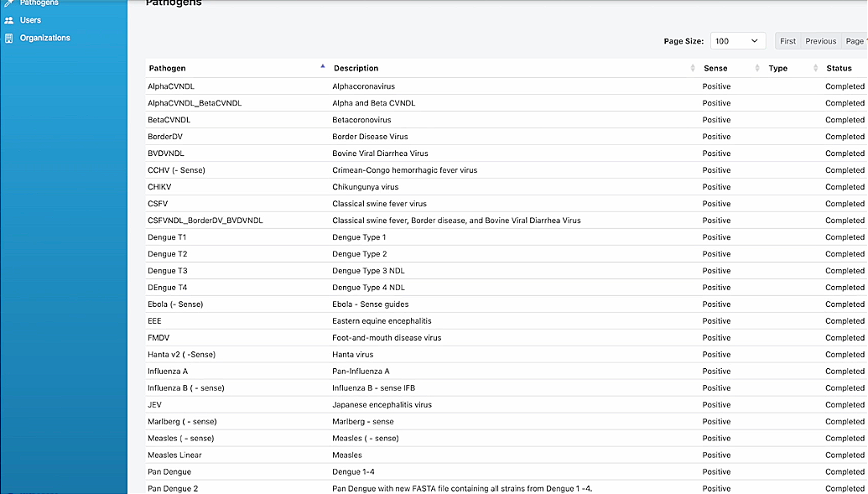
Task: Open the Organizations section label
Action: [44, 39]
